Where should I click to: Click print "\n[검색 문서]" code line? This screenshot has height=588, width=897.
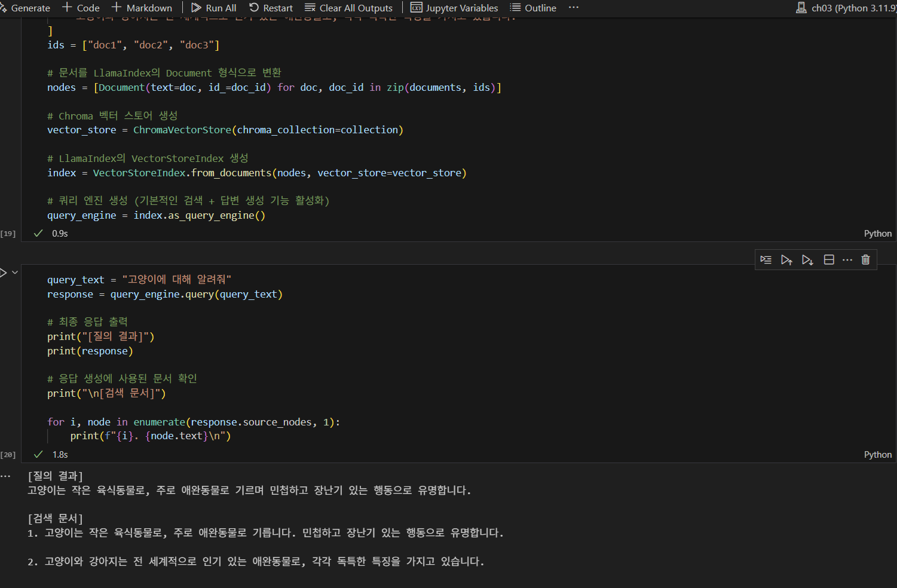(x=106, y=393)
